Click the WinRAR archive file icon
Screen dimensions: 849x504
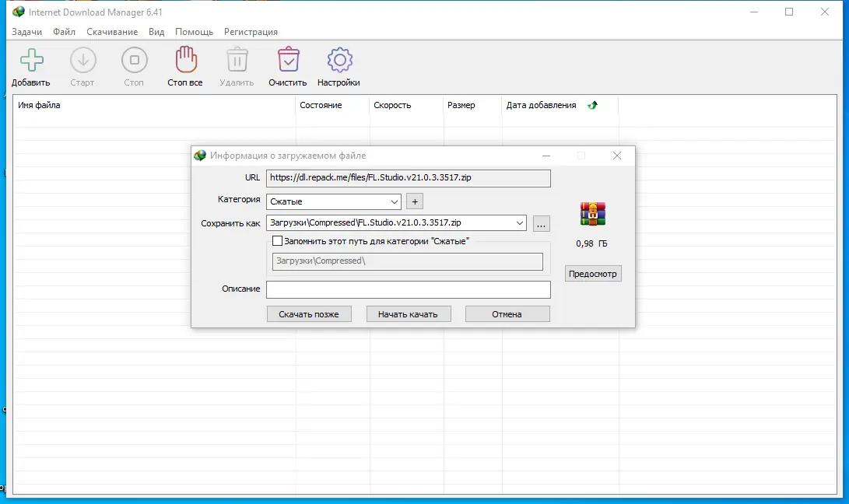pyautogui.click(x=592, y=214)
